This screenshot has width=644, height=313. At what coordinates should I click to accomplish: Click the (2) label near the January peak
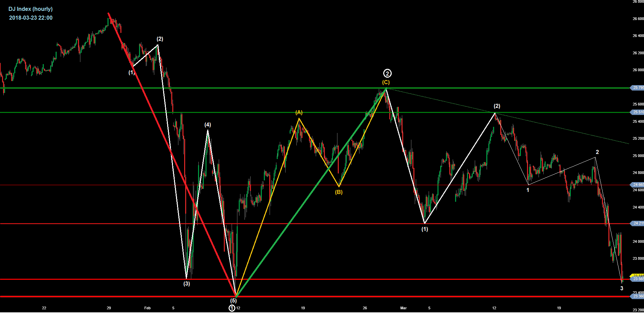click(x=160, y=39)
